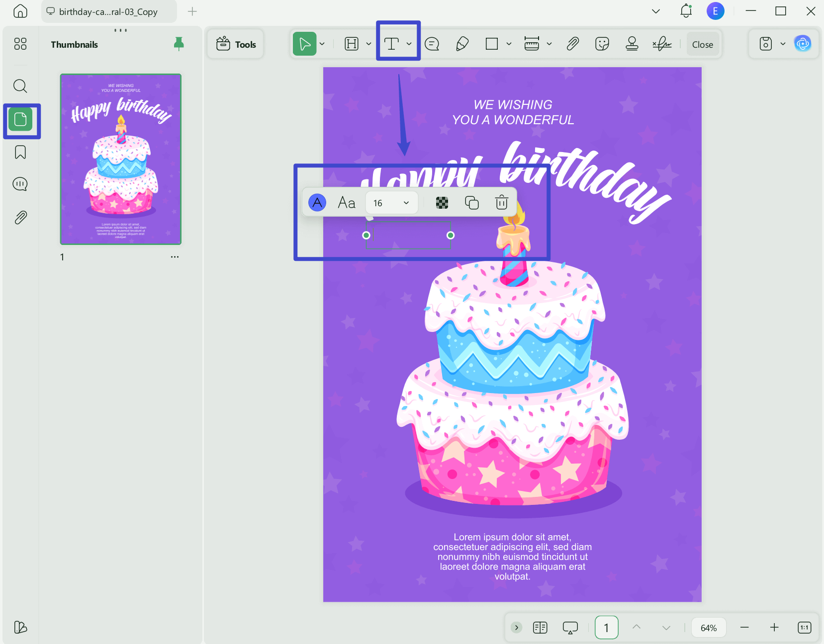
Task: Select the page 1 thumbnail
Action: [121, 159]
